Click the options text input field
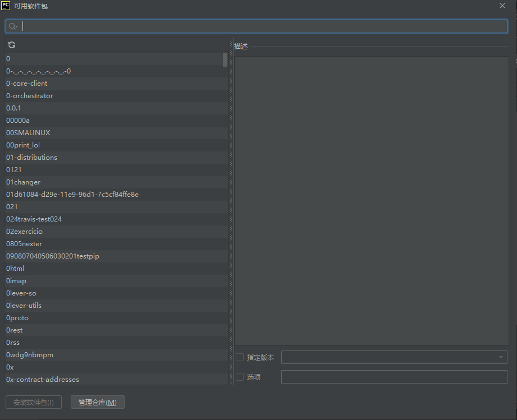Screen dimensions: 517x420 [394, 377]
